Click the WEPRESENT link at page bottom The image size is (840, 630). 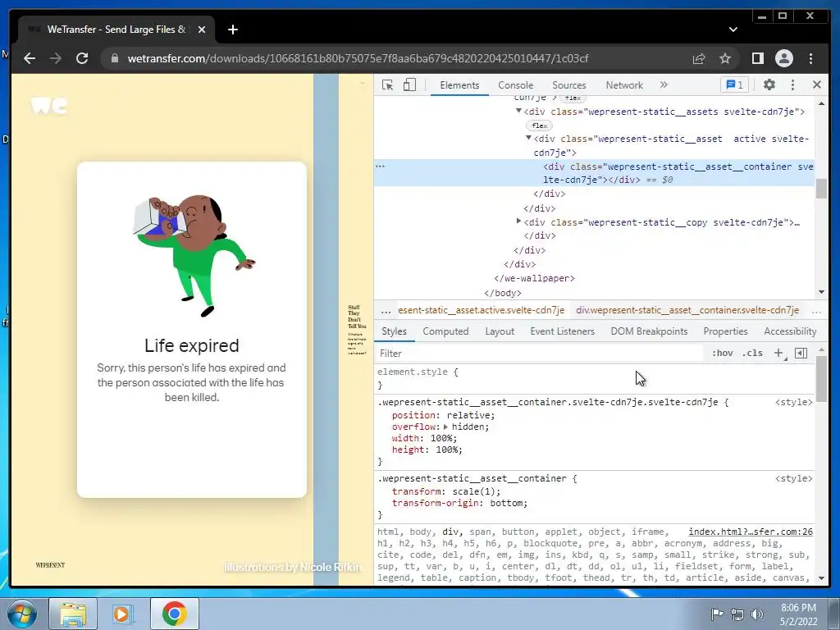(50, 565)
